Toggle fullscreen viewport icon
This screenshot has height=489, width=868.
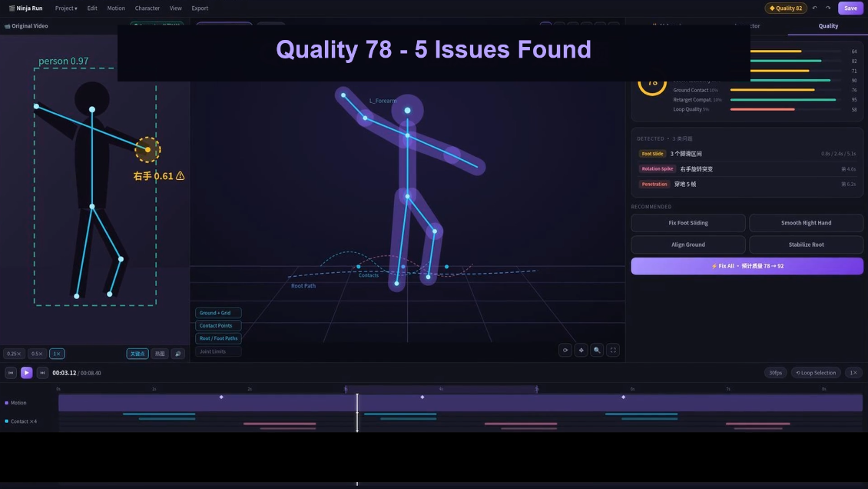[x=613, y=350]
